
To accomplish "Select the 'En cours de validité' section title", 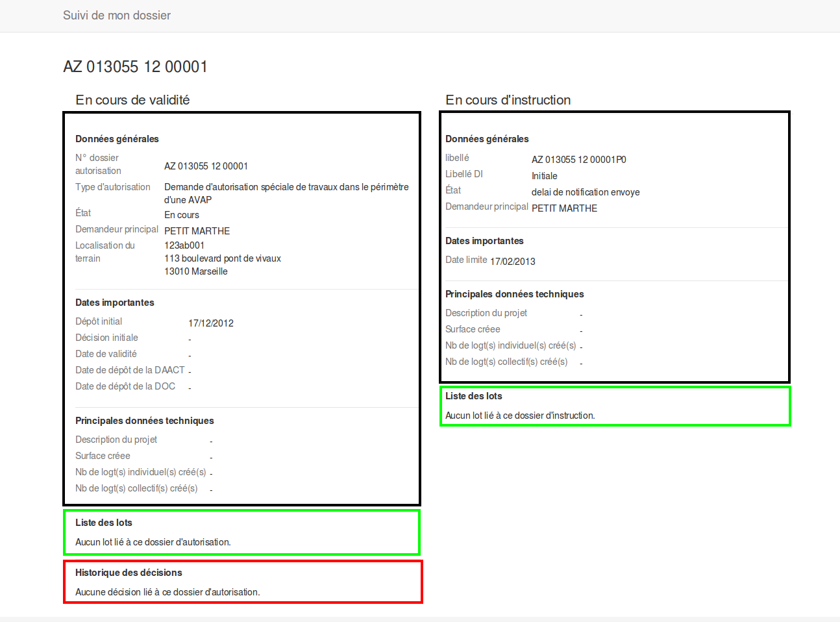I will pyautogui.click(x=132, y=100).
